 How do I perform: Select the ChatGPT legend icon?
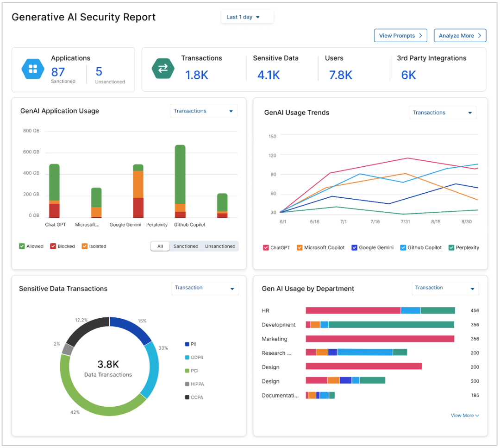pos(265,247)
